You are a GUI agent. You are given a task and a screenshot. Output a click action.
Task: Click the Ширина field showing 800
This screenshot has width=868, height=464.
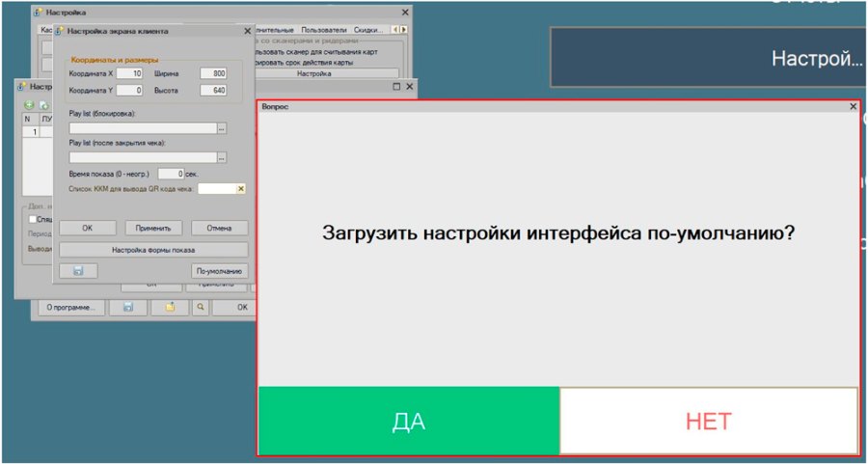214,73
